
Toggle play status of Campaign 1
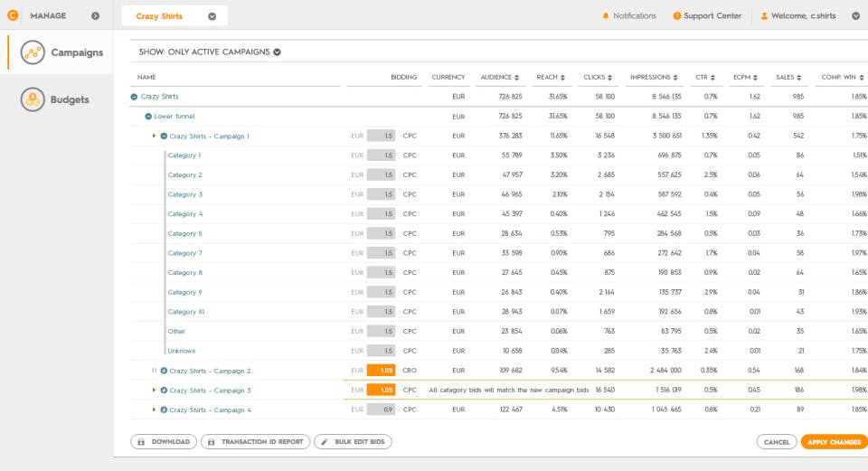tap(155, 136)
